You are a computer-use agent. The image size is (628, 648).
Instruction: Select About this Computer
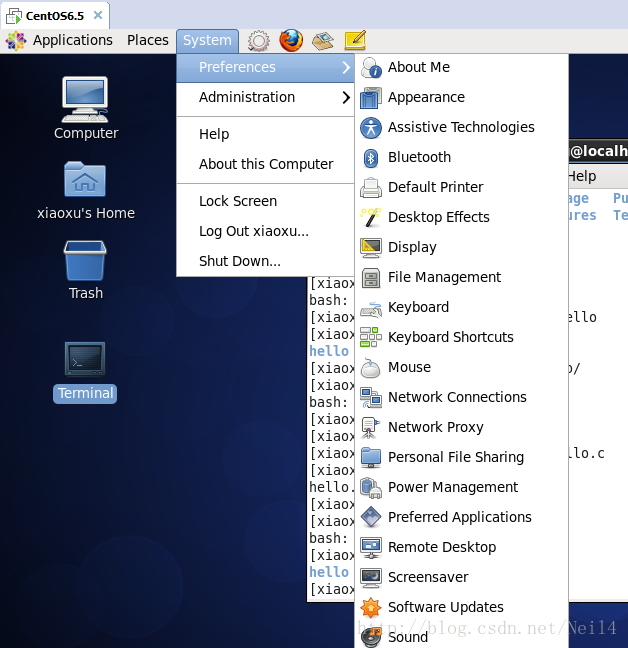265,164
